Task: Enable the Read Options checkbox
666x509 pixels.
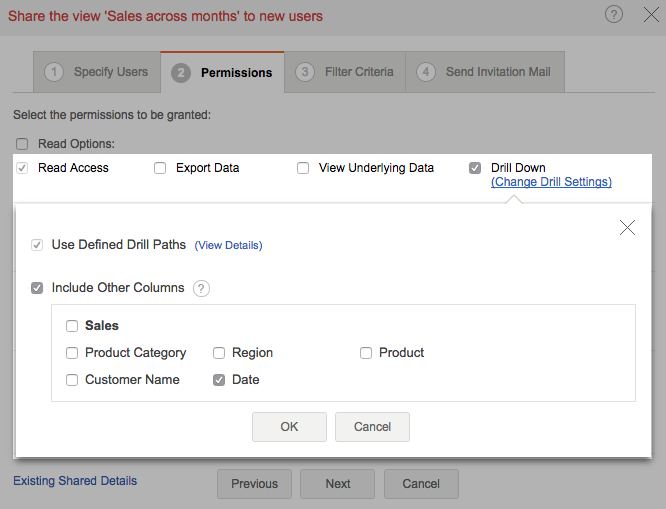Action: pyautogui.click(x=22, y=144)
